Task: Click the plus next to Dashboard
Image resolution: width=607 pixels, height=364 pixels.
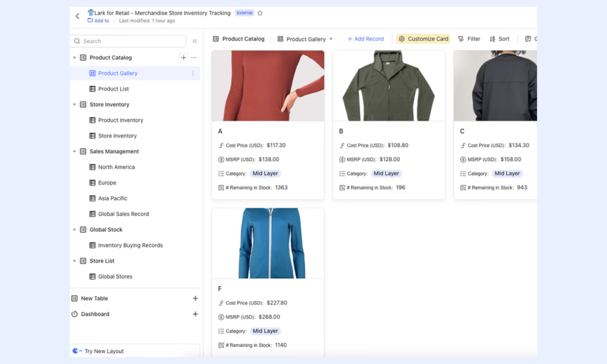Action: click(195, 314)
